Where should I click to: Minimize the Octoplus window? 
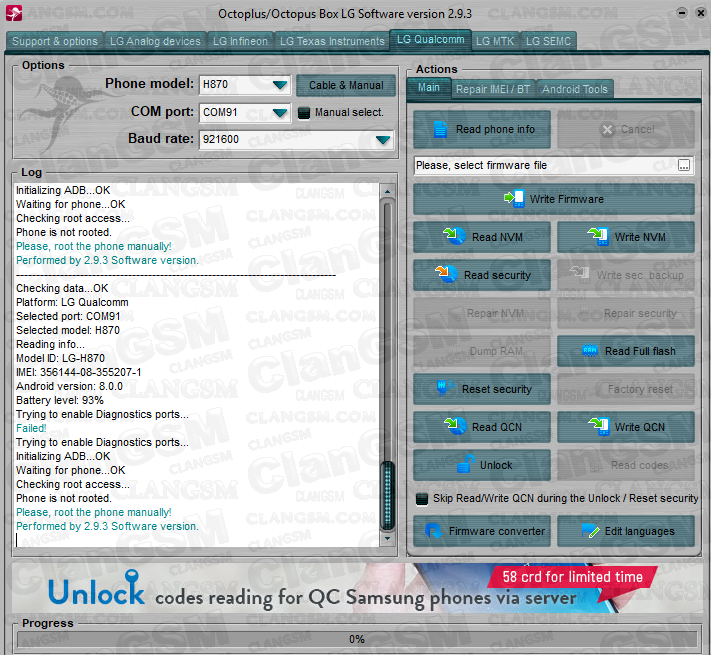[682, 13]
